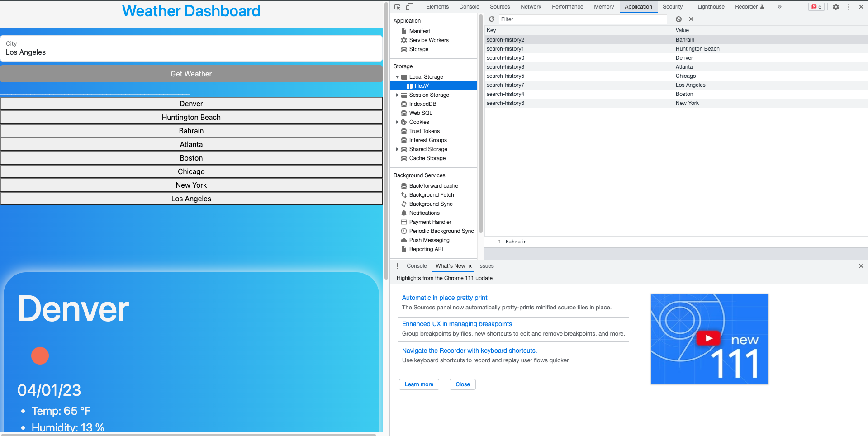
Task: Open DevTools three-dot customize menu
Action: pyautogui.click(x=849, y=7)
